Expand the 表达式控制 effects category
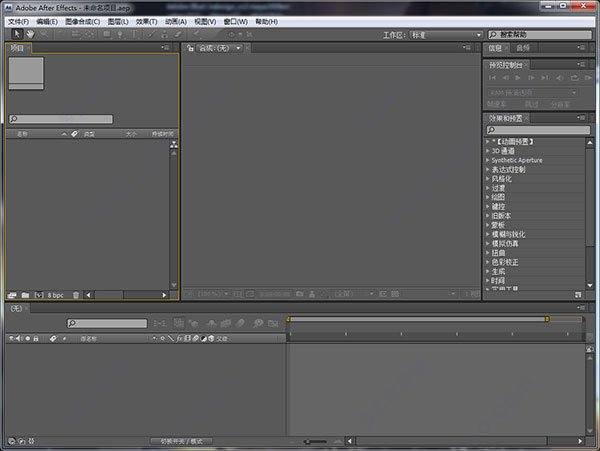The image size is (600, 451). click(488, 169)
